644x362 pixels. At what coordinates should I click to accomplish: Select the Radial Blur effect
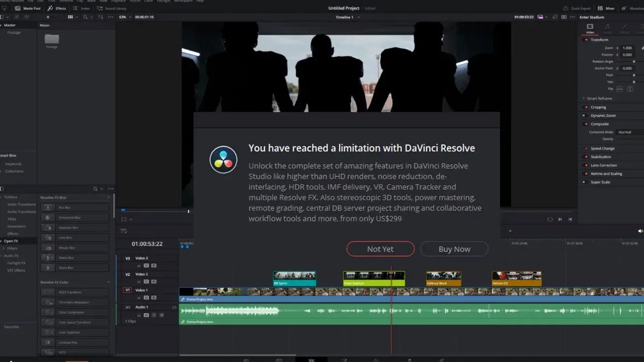click(75, 257)
